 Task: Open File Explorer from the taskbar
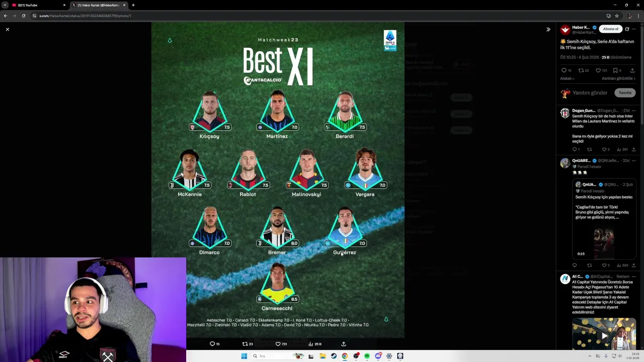click(x=322, y=356)
